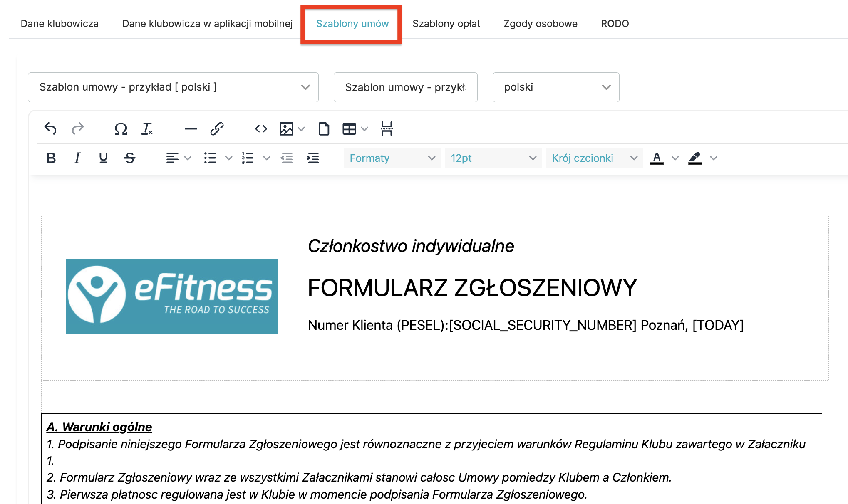Click the text color button
The image size is (848, 504).
click(x=657, y=158)
